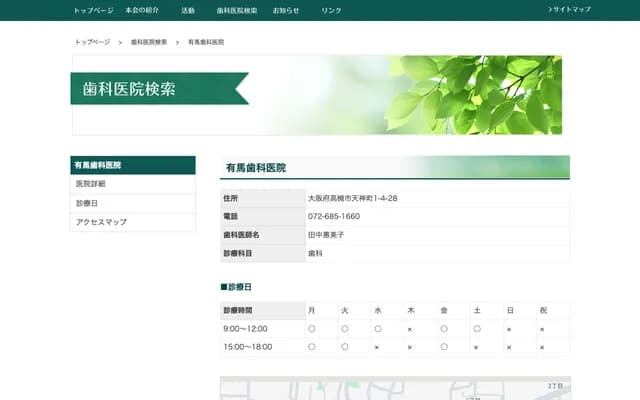Viewport: 640px width, 400px height.
Task: Click トップページ in the breadcrumb trail
Action: pos(93,42)
